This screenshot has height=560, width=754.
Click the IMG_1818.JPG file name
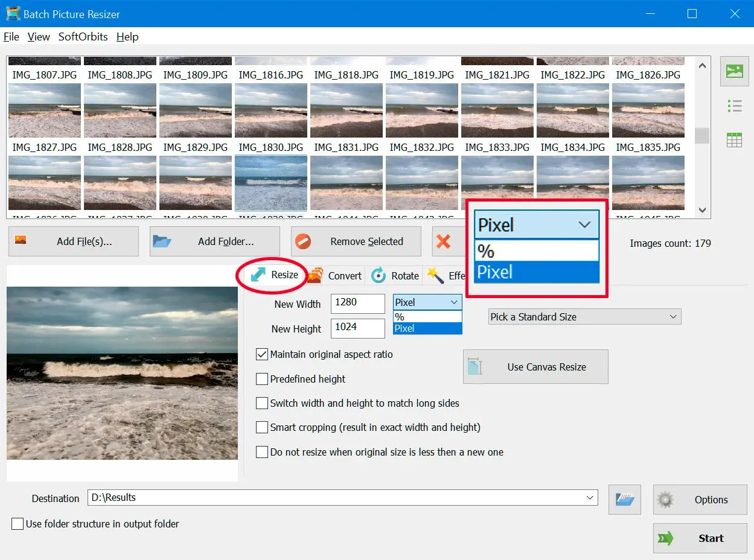pos(347,75)
